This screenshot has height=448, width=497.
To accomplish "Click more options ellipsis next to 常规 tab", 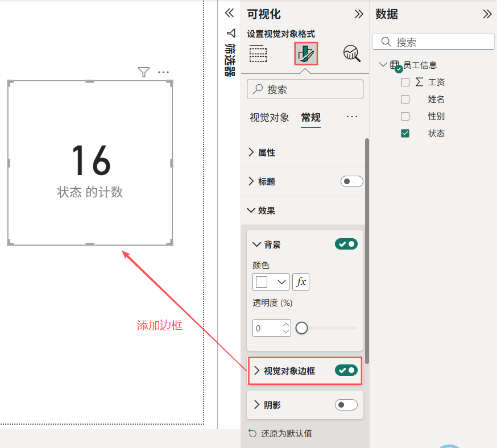I will (352, 117).
